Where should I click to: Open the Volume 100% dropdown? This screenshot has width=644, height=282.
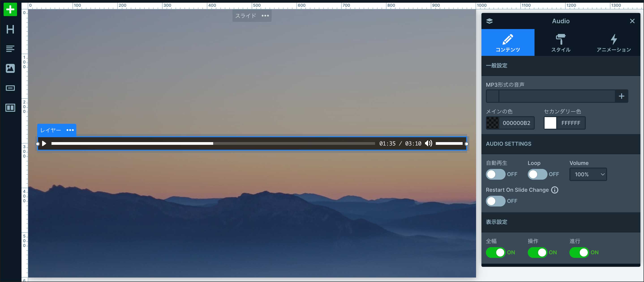pos(588,175)
